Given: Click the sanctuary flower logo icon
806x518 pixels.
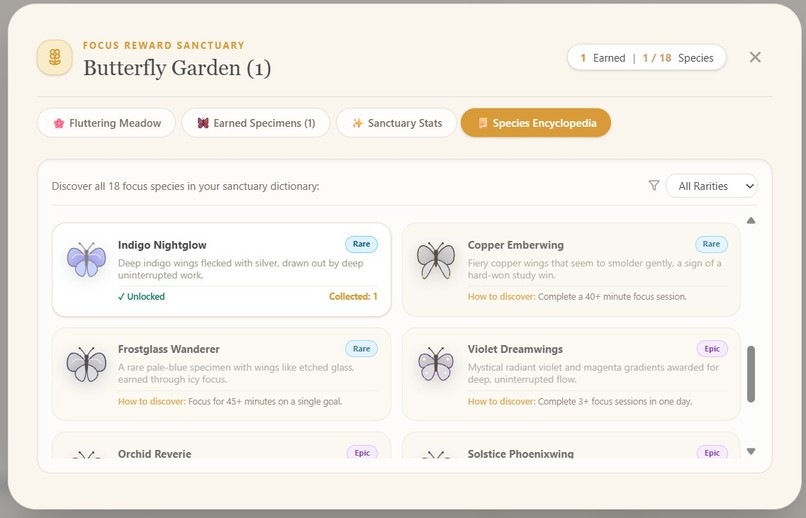Looking at the screenshot, I should click(x=54, y=57).
